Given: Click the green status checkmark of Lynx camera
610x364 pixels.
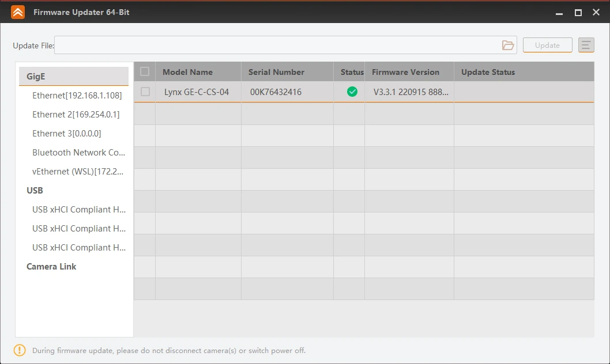Looking at the screenshot, I should pos(352,92).
